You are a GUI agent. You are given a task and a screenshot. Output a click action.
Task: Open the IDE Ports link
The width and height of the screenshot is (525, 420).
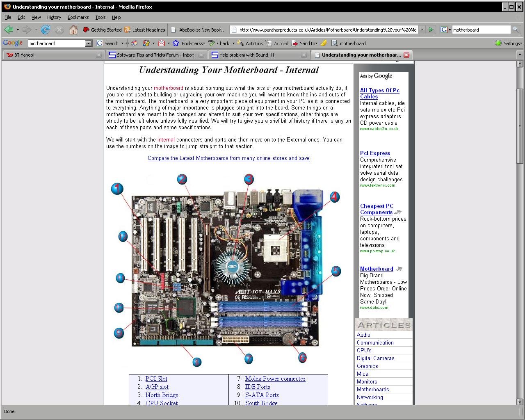click(258, 387)
